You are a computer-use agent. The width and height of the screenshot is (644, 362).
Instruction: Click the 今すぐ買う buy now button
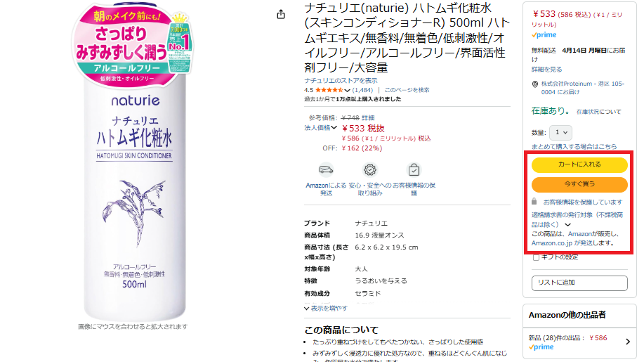[579, 184]
